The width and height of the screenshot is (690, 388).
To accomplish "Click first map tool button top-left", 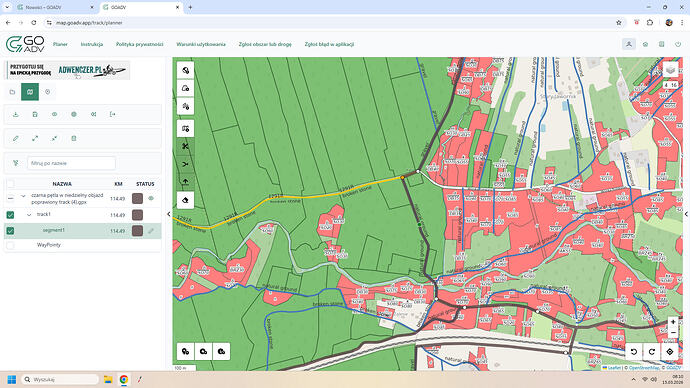I will click(185, 70).
